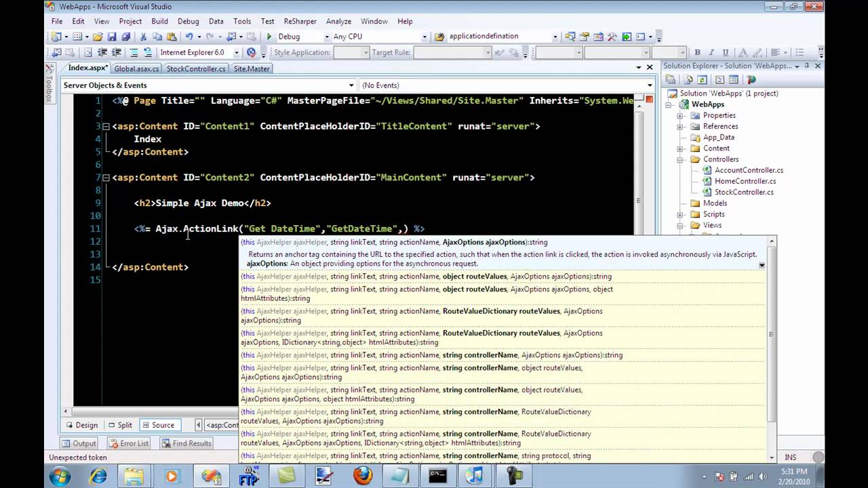Switch to Global.asax.cs tab
Image resolution: width=868 pixels, height=488 pixels.
pos(137,68)
